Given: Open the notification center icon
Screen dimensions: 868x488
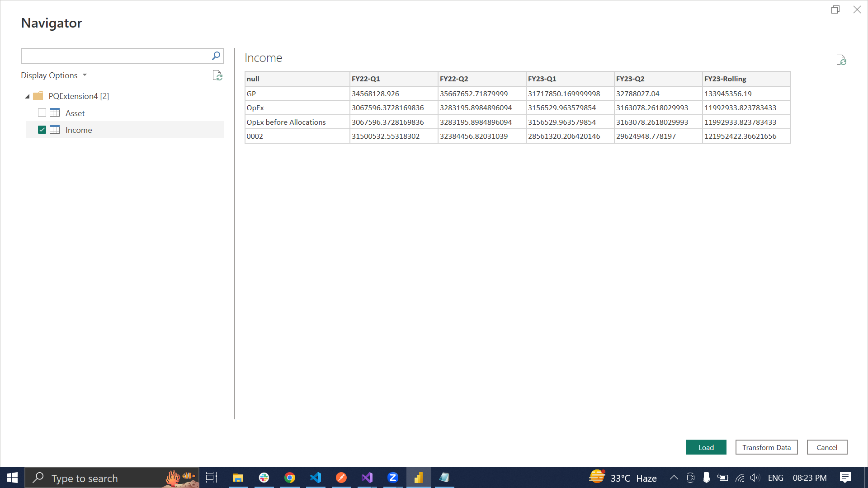Looking at the screenshot, I should point(845,478).
